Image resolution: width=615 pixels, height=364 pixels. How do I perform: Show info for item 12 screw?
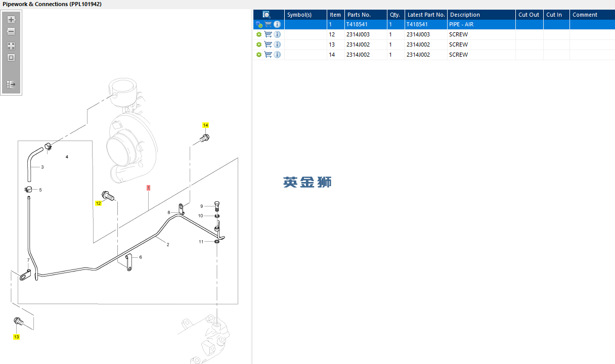277,34
